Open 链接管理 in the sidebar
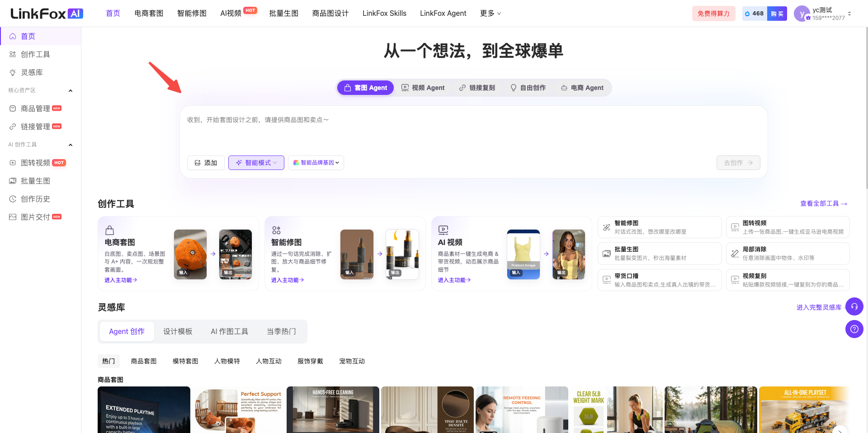 (x=41, y=127)
